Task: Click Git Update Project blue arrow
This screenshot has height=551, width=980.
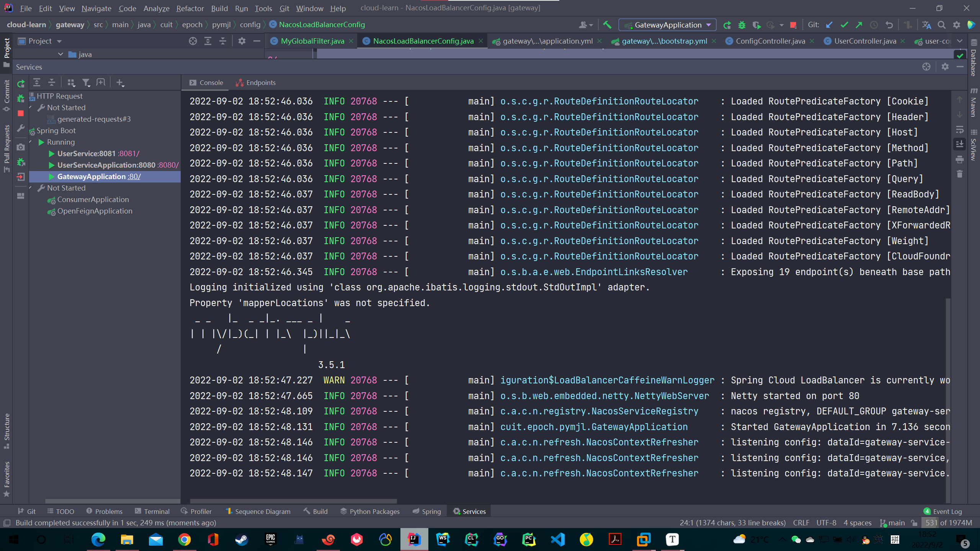Action: click(829, 25)
